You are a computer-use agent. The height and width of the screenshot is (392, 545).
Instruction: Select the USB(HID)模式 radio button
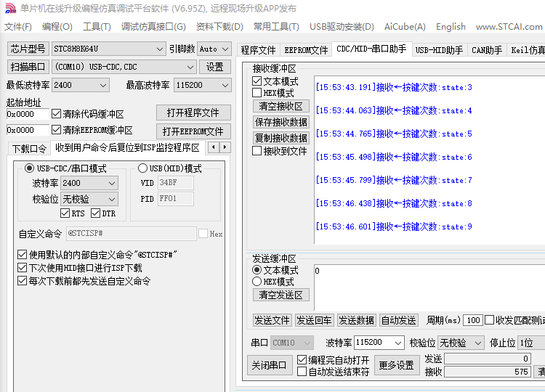click(x=142, y=168)
